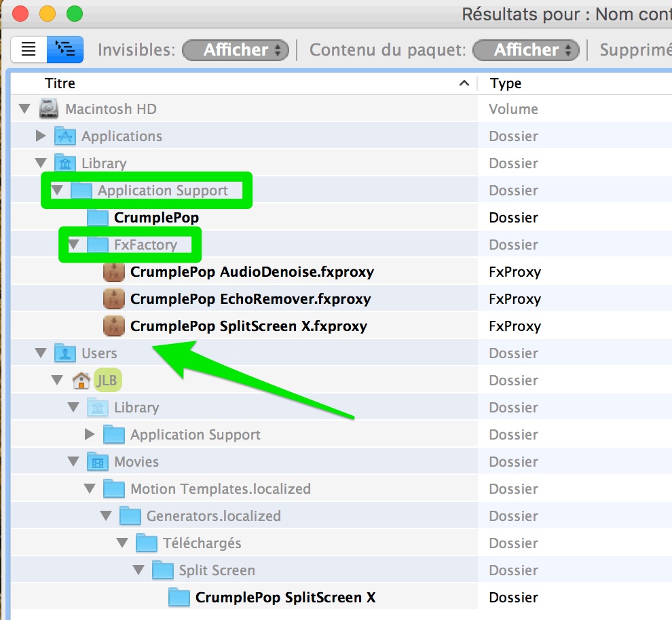Click the CrumplePop EchoRemover.fxproxy file icon
672x620 pixels.
[114, 299]
